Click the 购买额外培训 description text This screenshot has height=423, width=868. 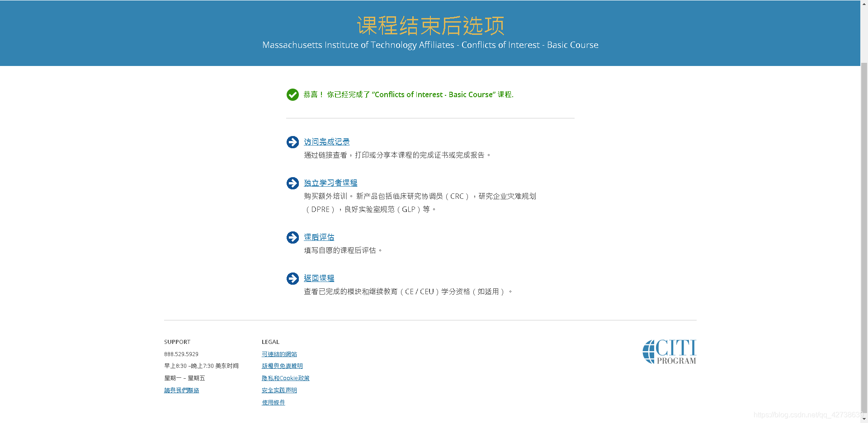(x=420, y=202)
